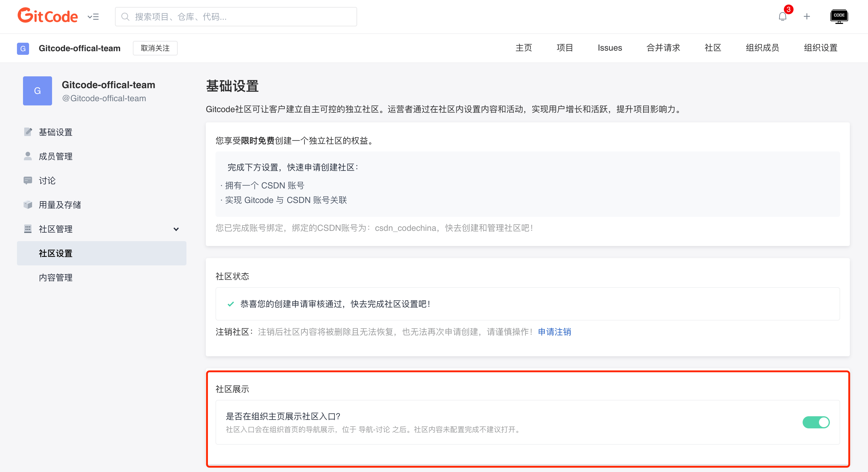The height and width of the screenshot is (472, 868).
Task: Open the 组织成员 tab
Action: (762, 48)
